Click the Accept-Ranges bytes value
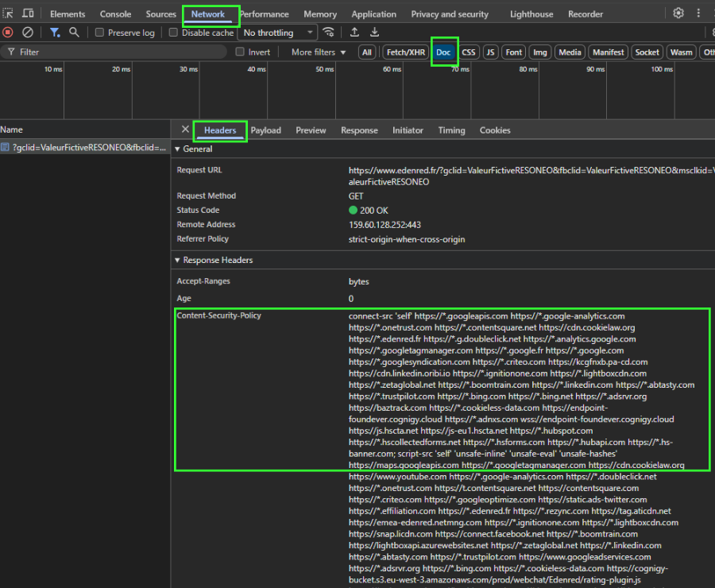The height and width of the screenshot is (588, 715). click(x=359, y=282)
